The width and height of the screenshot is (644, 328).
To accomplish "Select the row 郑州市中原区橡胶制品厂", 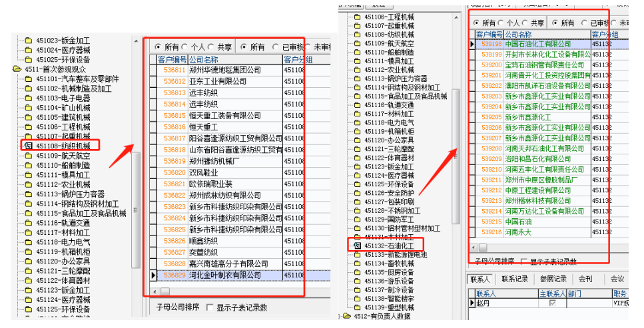I will click(x=549, y=180).
